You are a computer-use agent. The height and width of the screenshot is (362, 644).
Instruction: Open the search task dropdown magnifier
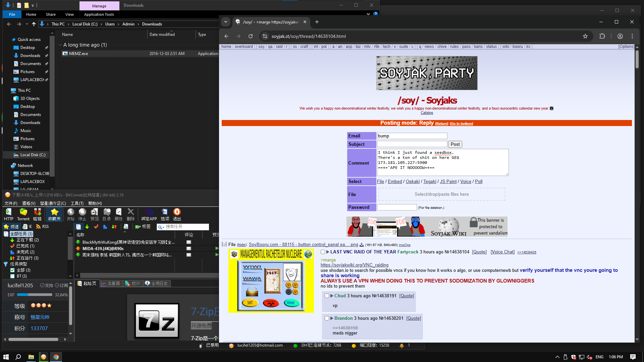(x=161, y=227)
